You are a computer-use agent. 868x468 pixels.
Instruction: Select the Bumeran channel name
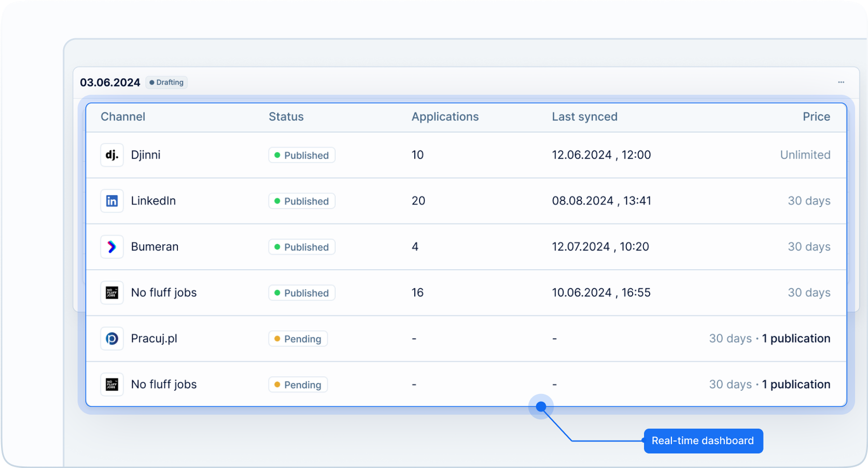coord(155,247)
